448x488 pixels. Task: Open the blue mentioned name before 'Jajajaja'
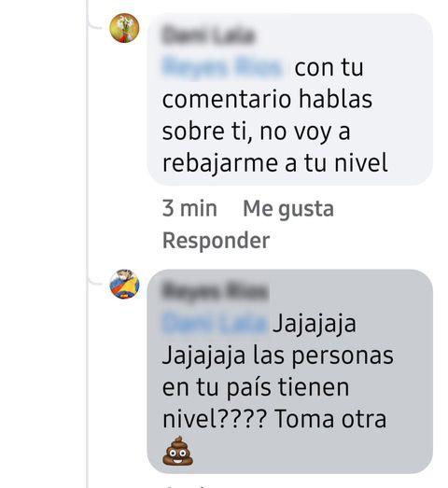215,323
